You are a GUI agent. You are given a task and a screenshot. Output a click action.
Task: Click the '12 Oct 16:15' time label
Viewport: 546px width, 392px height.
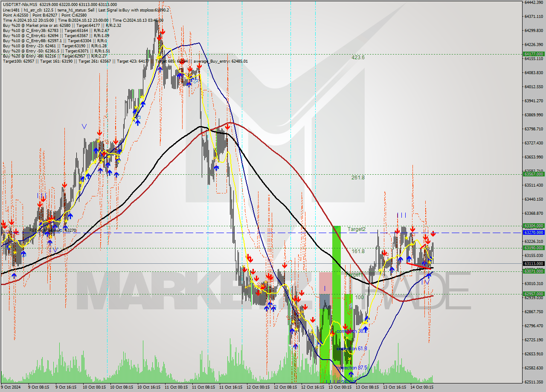click(312, 387)
